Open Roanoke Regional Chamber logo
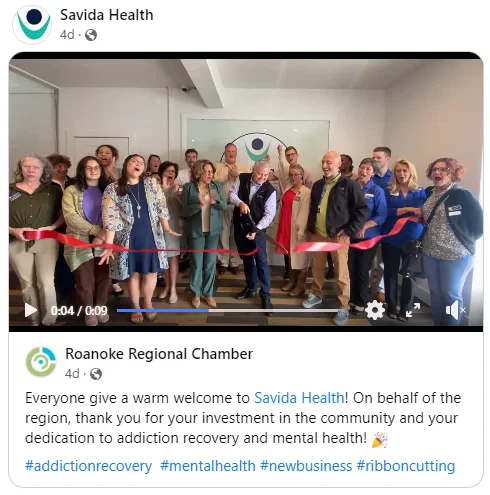 click(x=40, y=362)
